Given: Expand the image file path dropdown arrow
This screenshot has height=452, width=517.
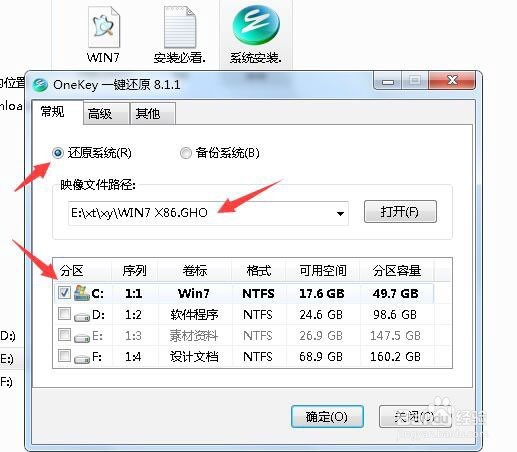Looking at the screenshot, I should coord(340,213).
